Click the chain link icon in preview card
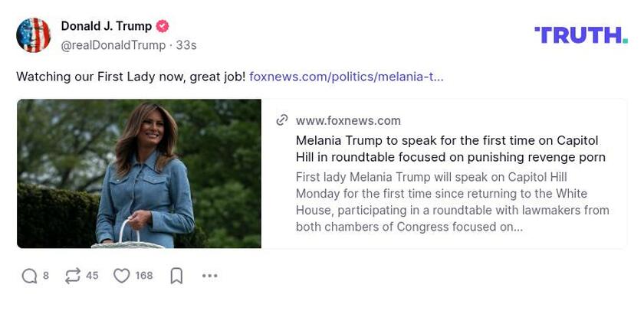644x311 pixels. [282, 120]
